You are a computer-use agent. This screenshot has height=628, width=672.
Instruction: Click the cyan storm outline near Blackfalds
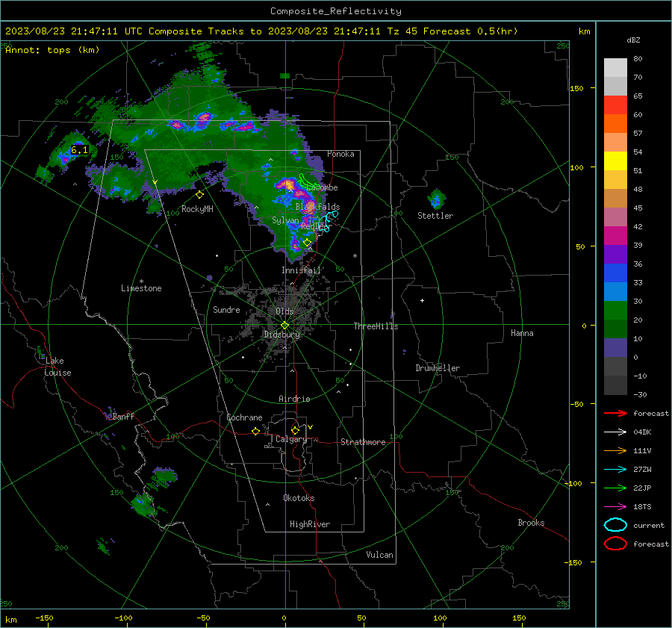[x=329, y=221]
